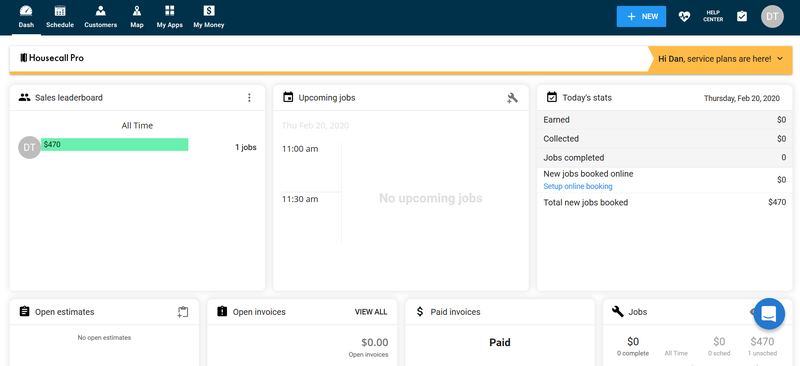Click the add job wrench icon
This screenshot has height=366, width=800.
click(512, 98)
